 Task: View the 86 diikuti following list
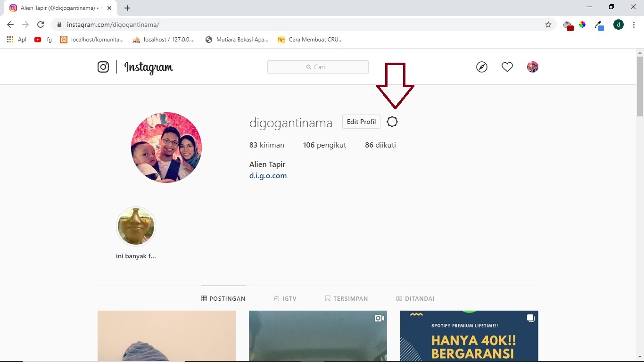coord(380,145)
